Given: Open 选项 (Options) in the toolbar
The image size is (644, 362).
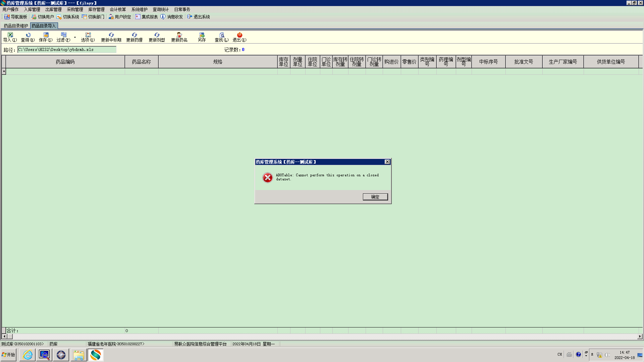Looking at the screenshot, I should pyautogui.click(x=88, y=35).
